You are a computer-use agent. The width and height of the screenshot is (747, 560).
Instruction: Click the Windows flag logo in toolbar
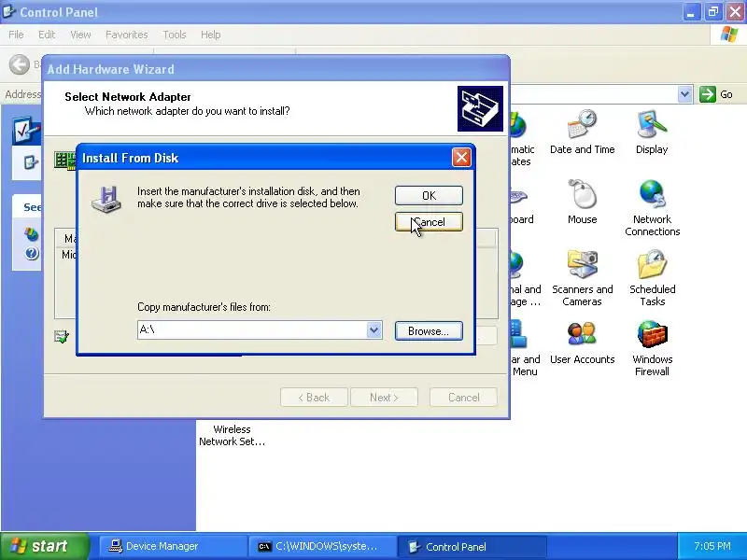[729, 35]
